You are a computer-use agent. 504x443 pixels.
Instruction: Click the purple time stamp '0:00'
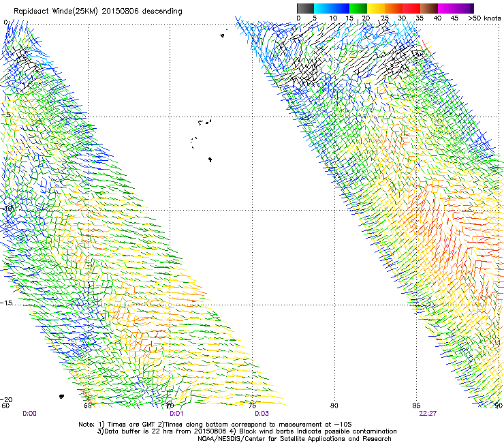(x=29, y=414)
